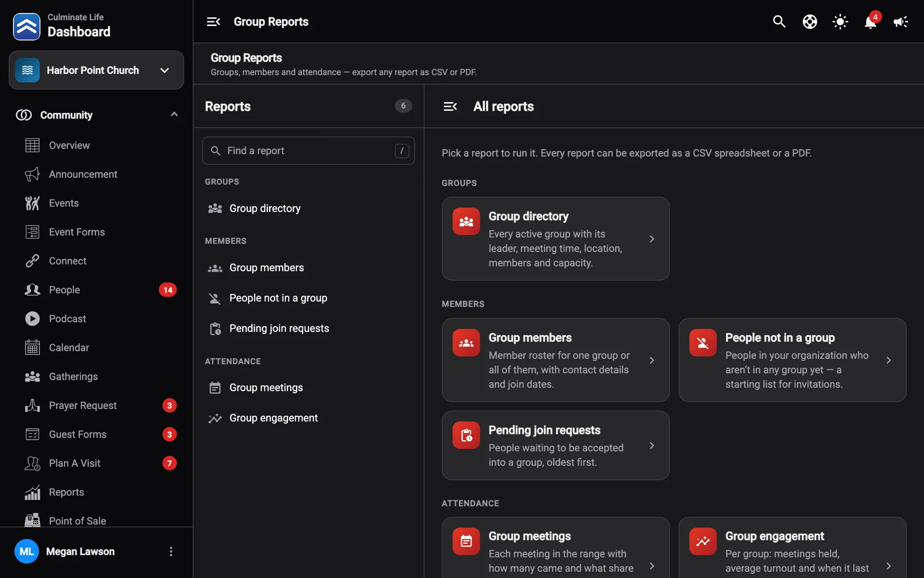Select Group members in reports list

(308, 268)
